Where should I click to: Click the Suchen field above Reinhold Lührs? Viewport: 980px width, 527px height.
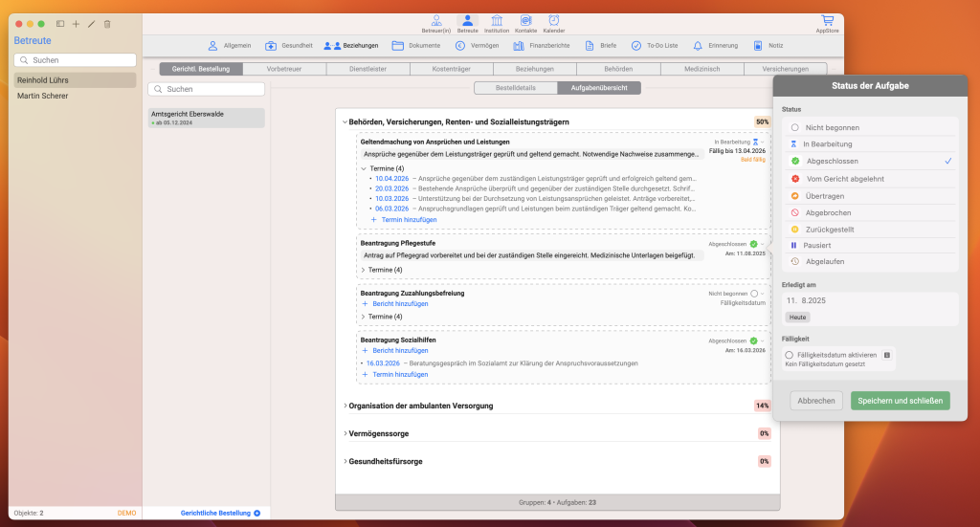(x=76, y=59)
